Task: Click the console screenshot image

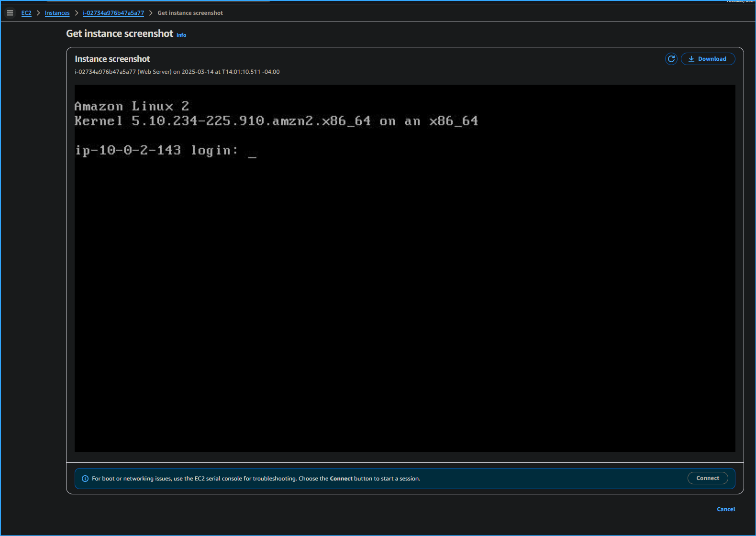Action: tap(405, 268)
